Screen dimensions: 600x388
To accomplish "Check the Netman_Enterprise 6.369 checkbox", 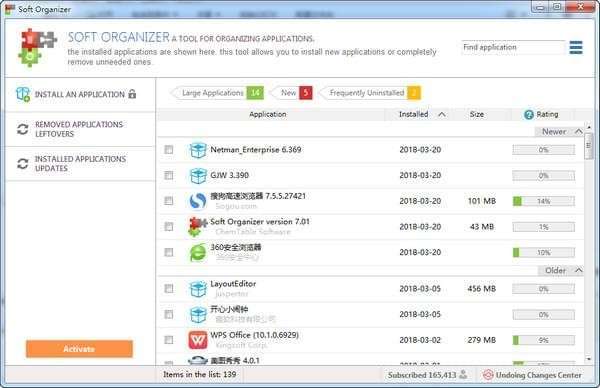I will (168, 150).
